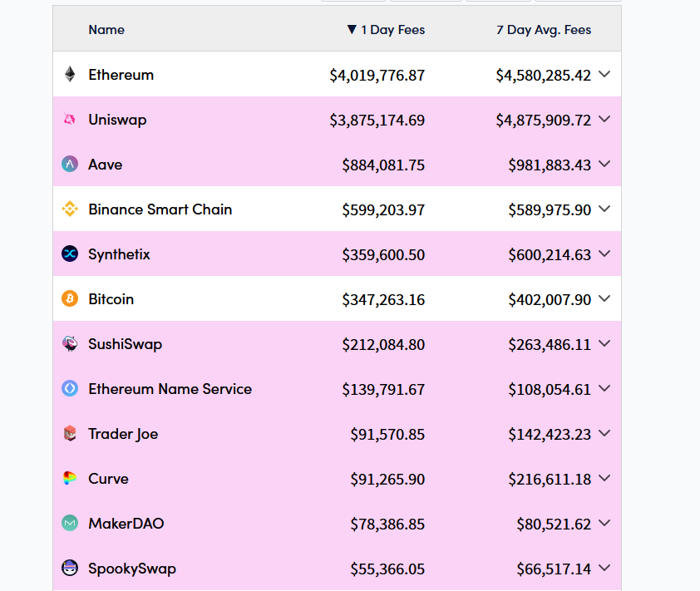Click the Aave name text
The width and height of the screenshot is (700, 591).
(x=106, y=165)
